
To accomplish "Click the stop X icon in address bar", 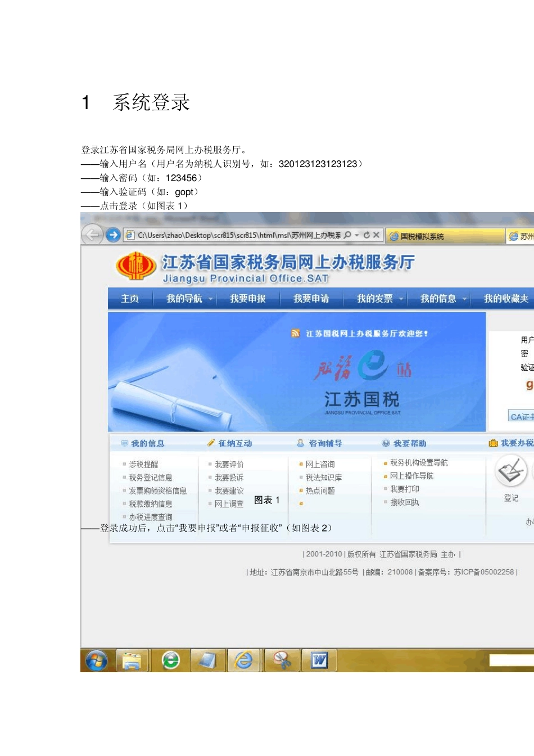I will tap(377, 235).
